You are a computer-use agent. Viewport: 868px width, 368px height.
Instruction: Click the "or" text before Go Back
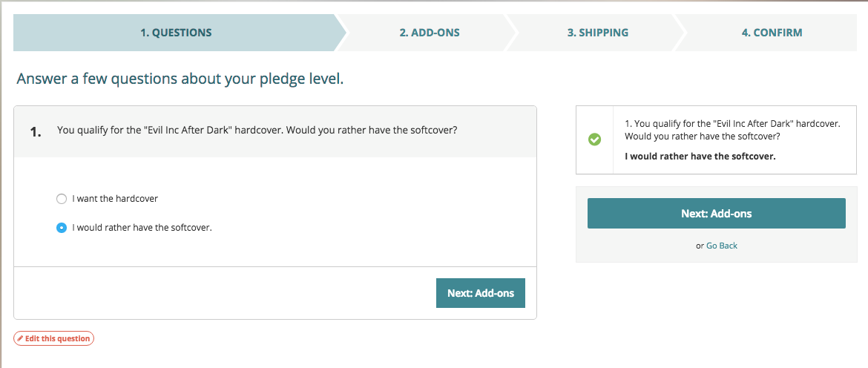[700, 246]
